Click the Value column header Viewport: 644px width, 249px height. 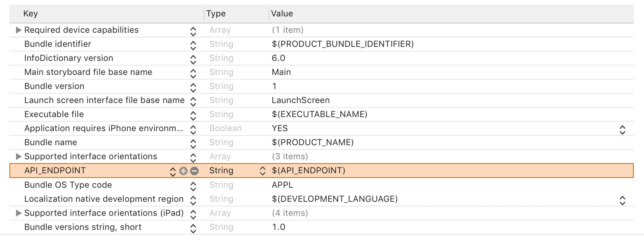point(282,13)
